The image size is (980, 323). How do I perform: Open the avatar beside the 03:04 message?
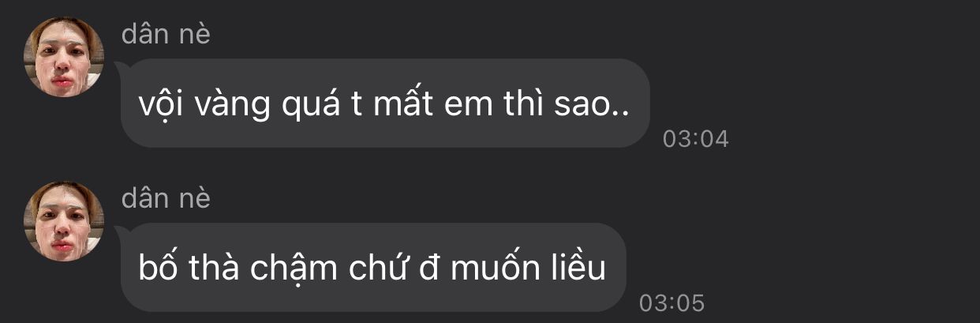tap(64, 57)
